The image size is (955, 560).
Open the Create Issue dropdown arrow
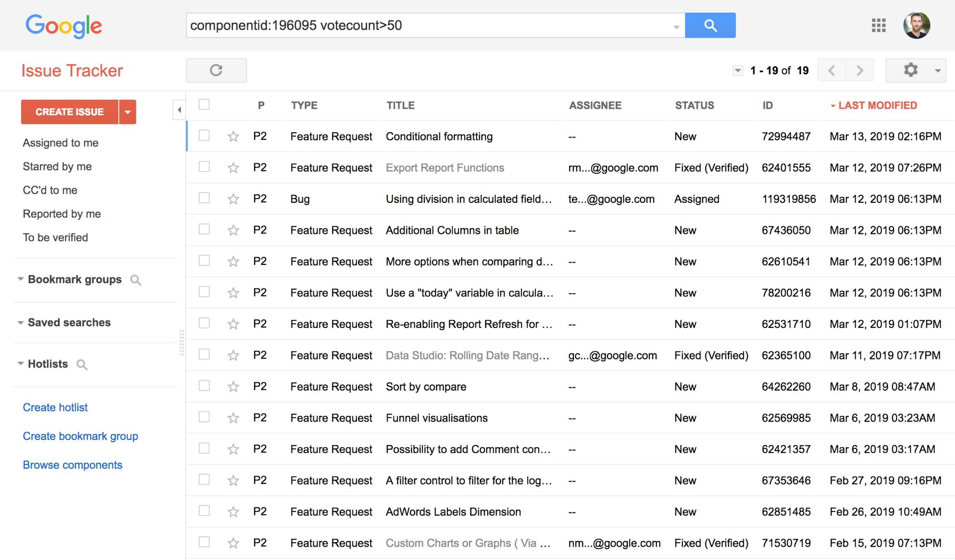click(127, 112)
